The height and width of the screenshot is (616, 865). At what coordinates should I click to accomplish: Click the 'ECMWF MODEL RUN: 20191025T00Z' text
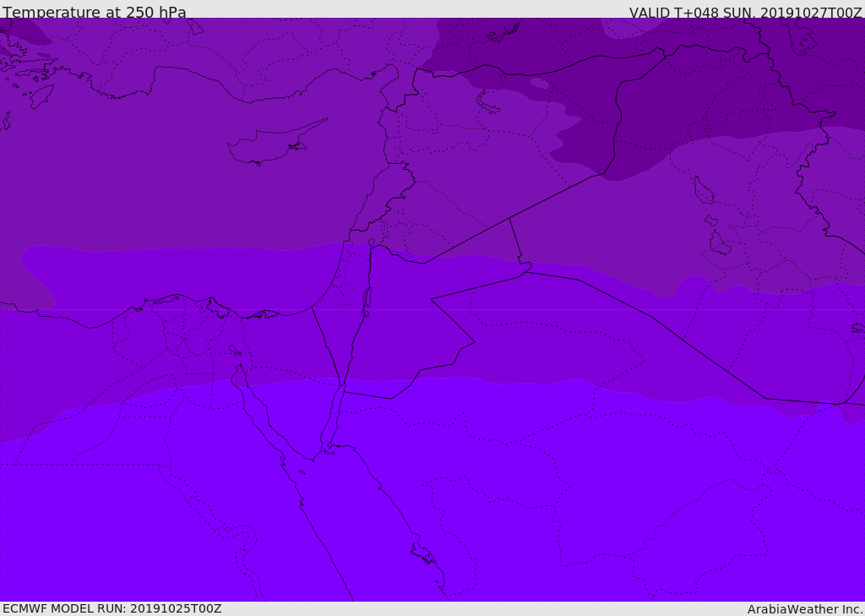(x=112, y=608)
